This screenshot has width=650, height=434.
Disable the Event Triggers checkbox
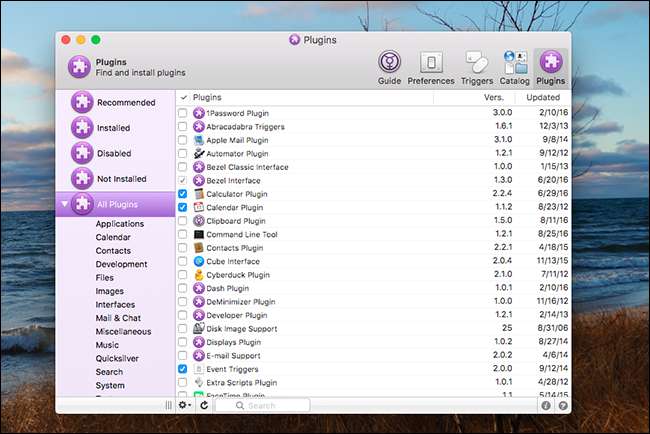(182, 369)
